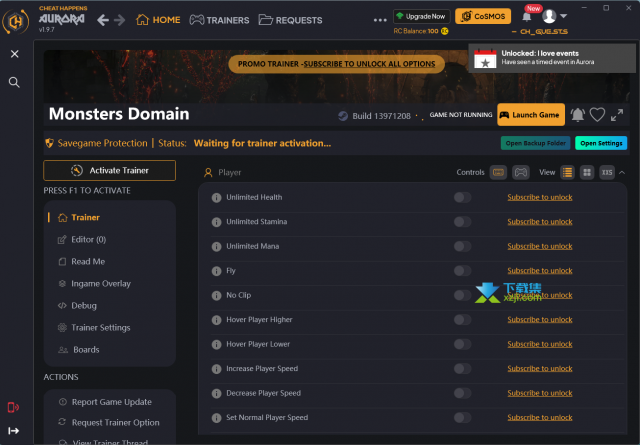Click Upgrade Now button
Screen dimensions: 640x445
(x=422, y=16)
